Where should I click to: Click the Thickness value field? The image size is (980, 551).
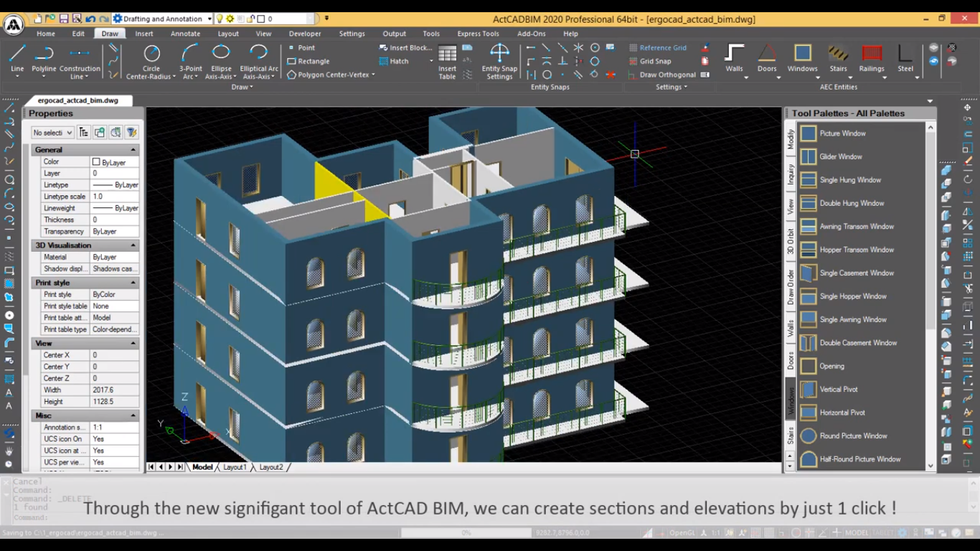pos(115,220)
